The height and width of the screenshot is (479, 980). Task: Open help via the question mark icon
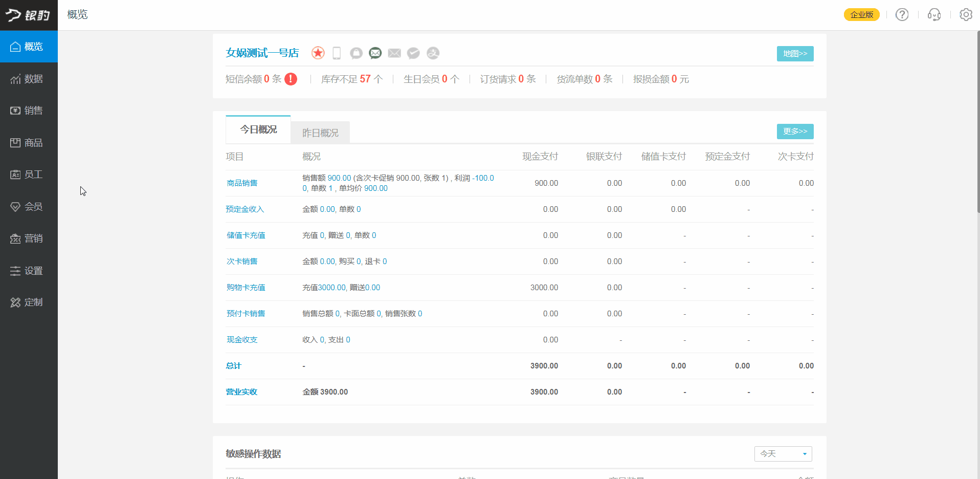click(902, 15)
